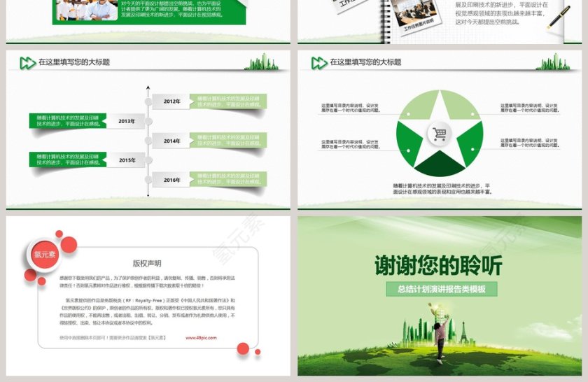Select the meeting photo clipped on the notebook
Image resolution: width=588 pixels, height=382 pixels.
coord(416,13)
